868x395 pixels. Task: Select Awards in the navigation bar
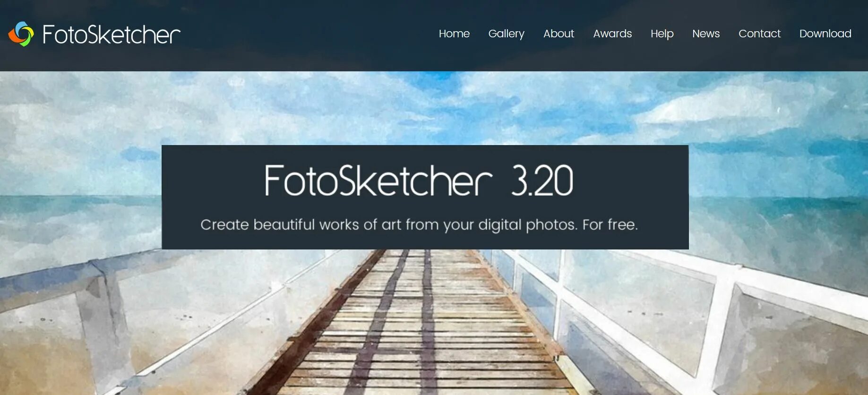pos(612,34)
